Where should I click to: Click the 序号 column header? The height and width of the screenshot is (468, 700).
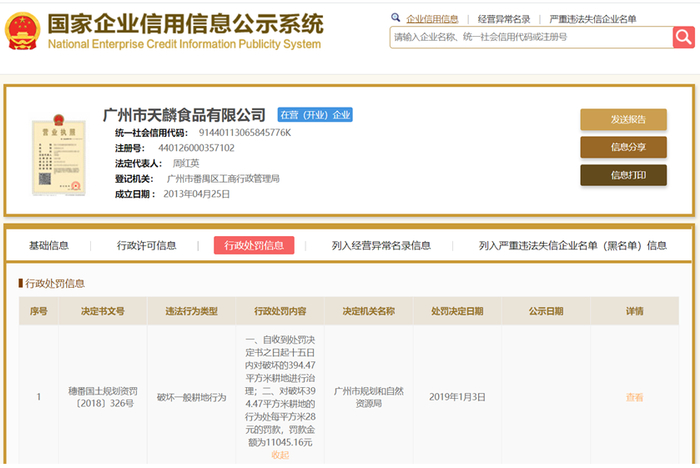(39, 311)
